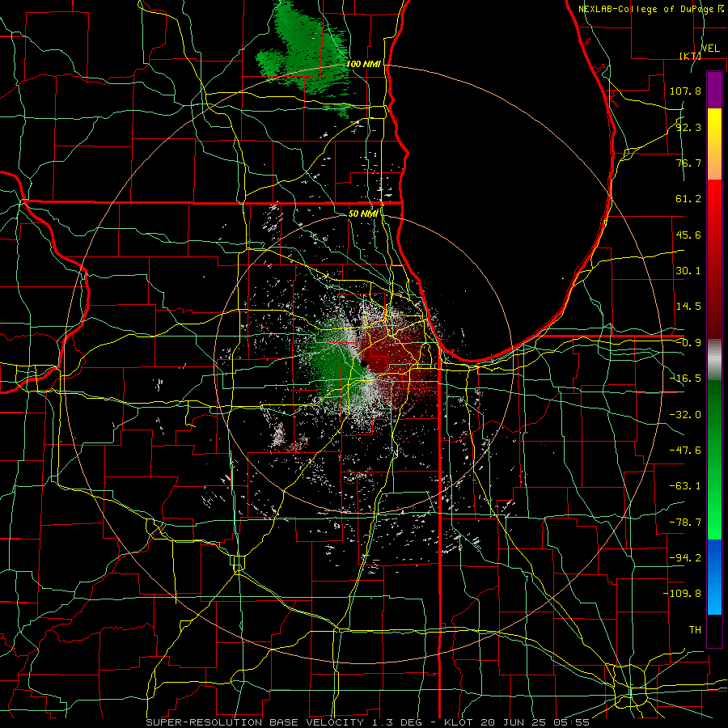Click the -94.2 legend value
The width and height of the screenshot is (728, 728).
[x=685, y=557]
